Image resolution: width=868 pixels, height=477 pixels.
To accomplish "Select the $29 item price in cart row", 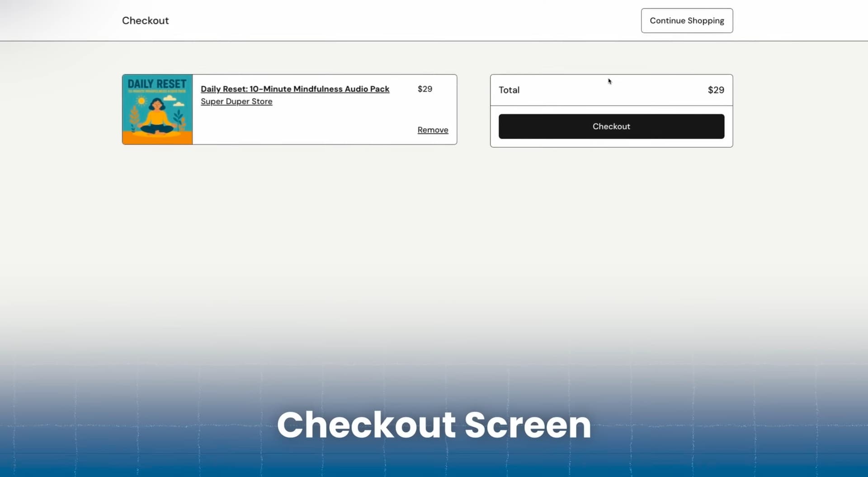I will pos(425,89).
